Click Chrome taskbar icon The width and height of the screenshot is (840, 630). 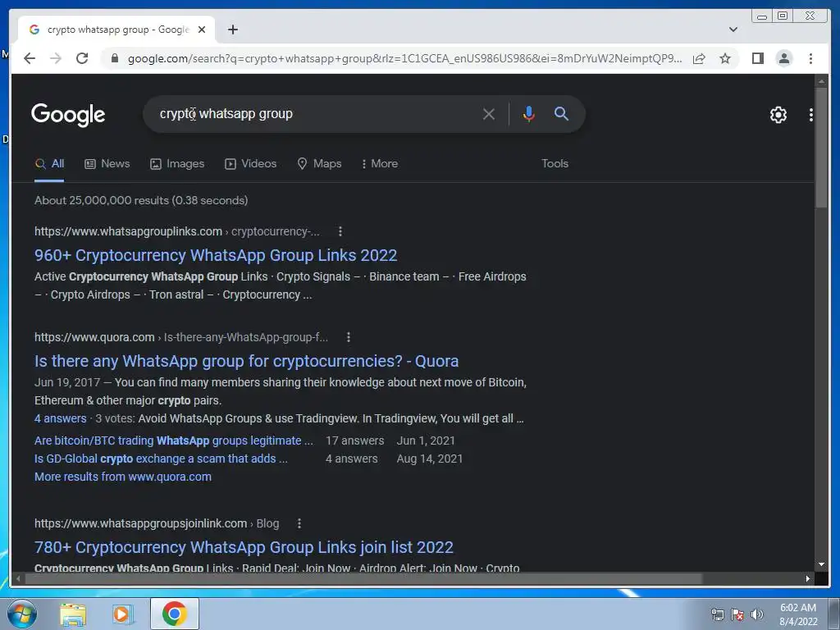(x=174, y=614)
